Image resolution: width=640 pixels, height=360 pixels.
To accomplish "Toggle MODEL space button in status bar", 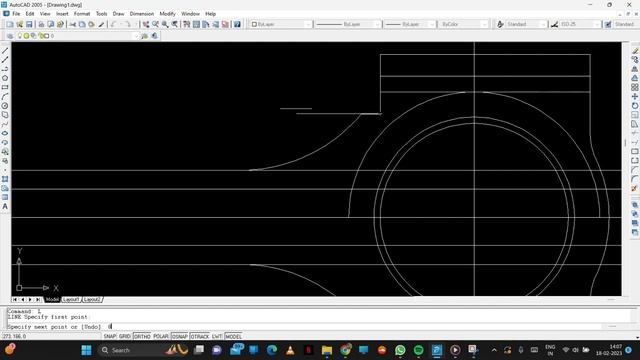I will pyautogui.click(x=233, y=336).
